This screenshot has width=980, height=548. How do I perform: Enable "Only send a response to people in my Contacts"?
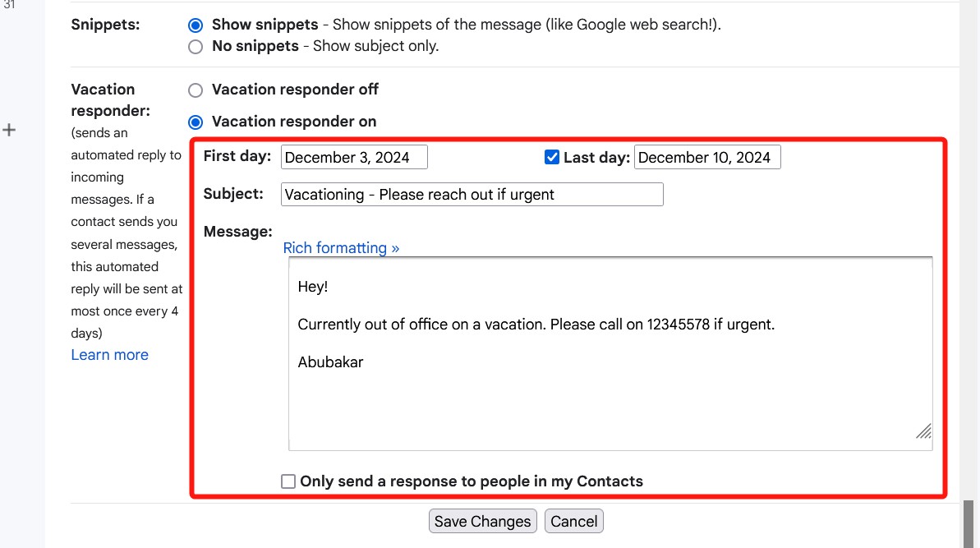tap(288, 481)
